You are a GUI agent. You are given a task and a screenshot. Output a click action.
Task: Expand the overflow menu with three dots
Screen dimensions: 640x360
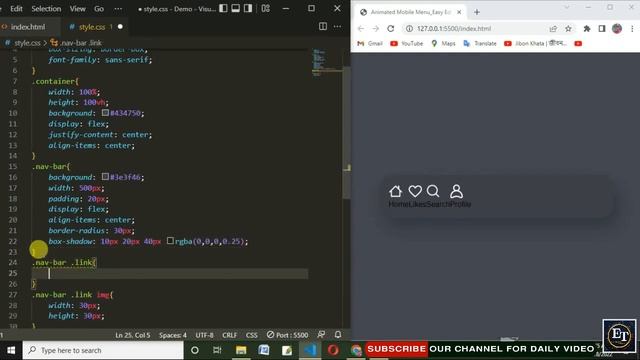[118, 9]
